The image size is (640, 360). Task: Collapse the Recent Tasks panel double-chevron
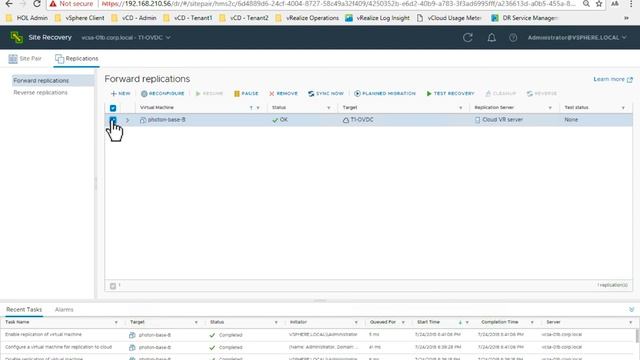point(631,310)
